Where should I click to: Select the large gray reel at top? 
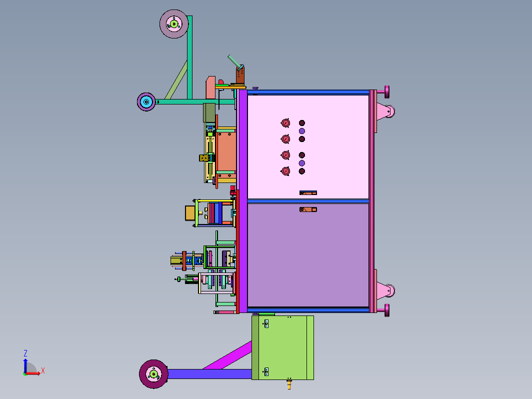tap(174, 24)
